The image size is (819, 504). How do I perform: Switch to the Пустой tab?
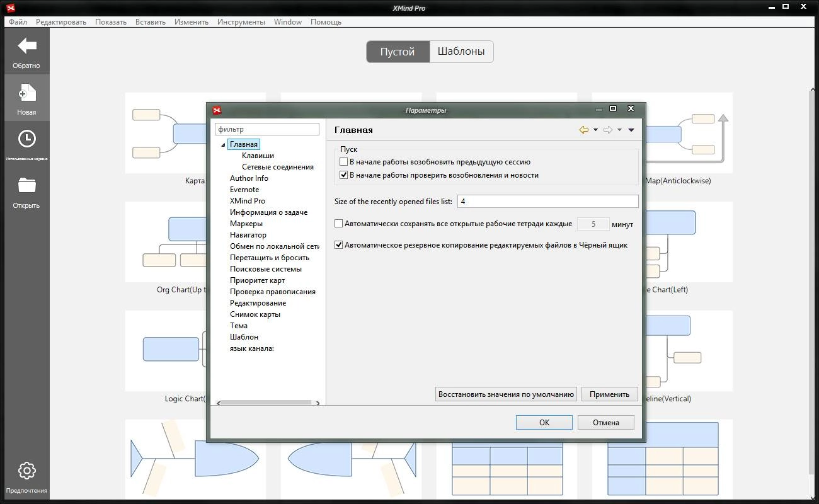coord(398,52)
